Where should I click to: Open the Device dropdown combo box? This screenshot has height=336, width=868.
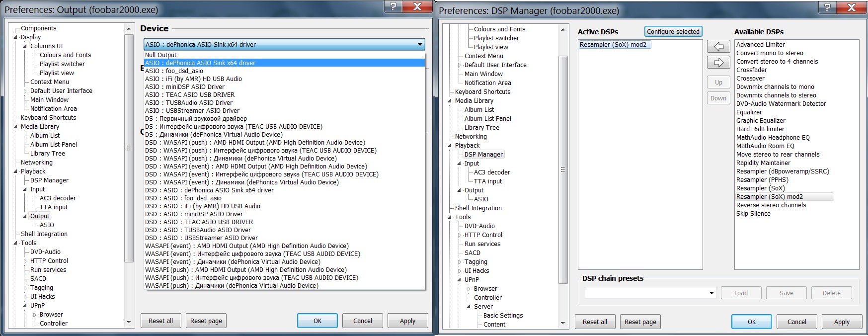[x=284, y=44]
